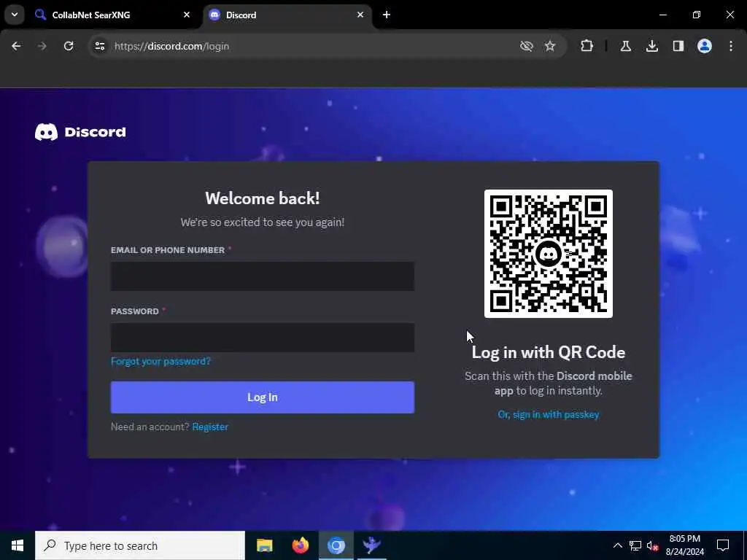Open the taskbar clock showing 8:05 PM

[x=684, y=545]
